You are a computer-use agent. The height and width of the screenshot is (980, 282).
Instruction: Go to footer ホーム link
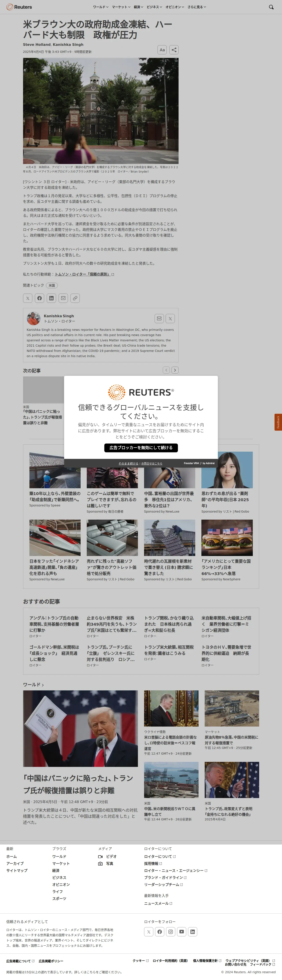(11, 856)
